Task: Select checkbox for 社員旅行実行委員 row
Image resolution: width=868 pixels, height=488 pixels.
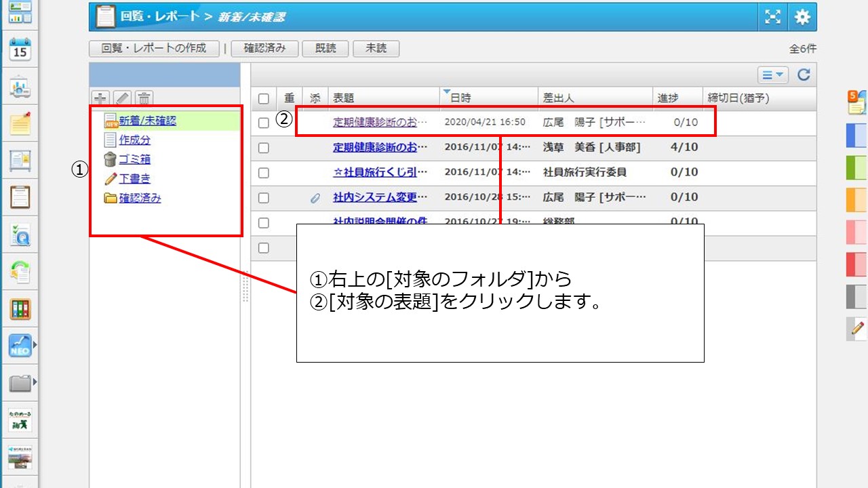Action: point(264,173)
